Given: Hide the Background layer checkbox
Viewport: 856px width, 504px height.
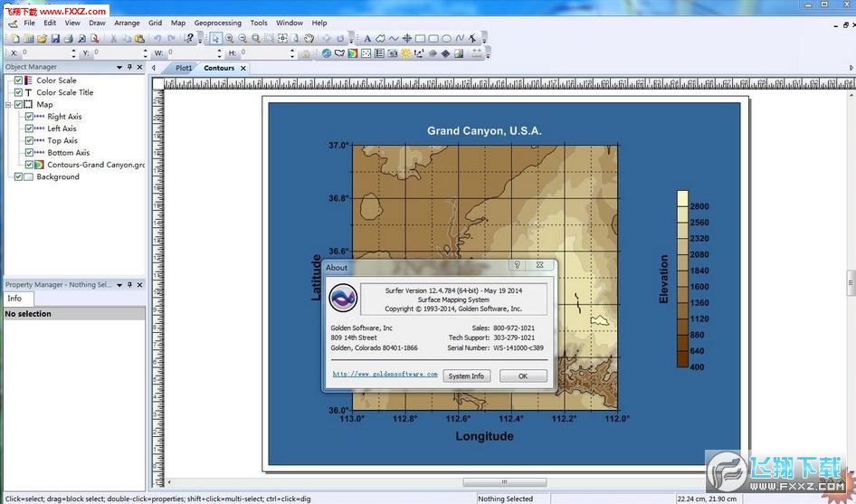Looking at the screenshot, I should click(x=18, y=176).
